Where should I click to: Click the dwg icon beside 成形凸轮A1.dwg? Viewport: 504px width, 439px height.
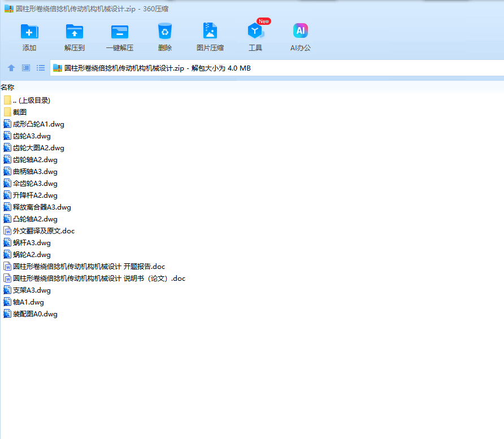click(7, 124)
